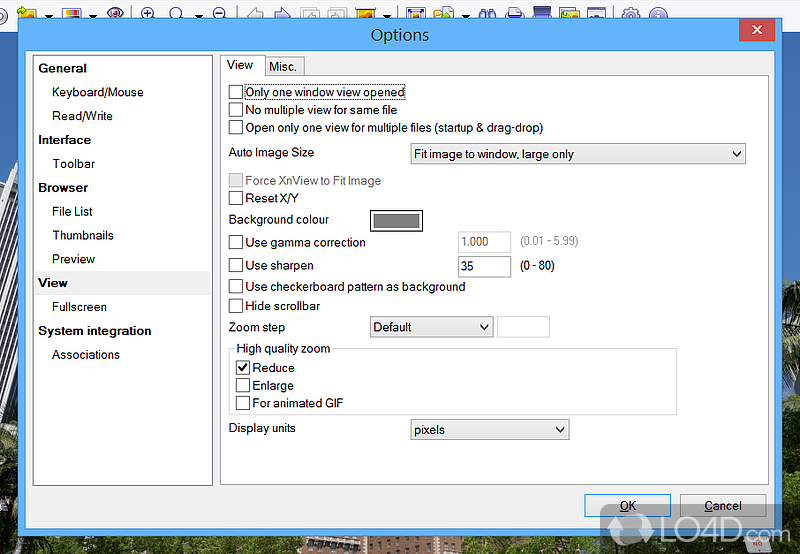Click the gamma value field showing 1.000
800x554 pixels.
[484, 241]
